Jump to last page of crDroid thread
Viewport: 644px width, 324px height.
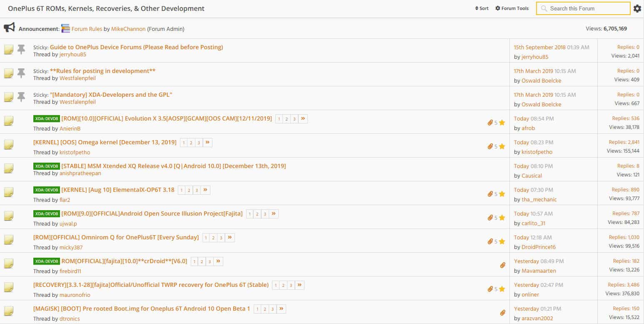point(218,261)
